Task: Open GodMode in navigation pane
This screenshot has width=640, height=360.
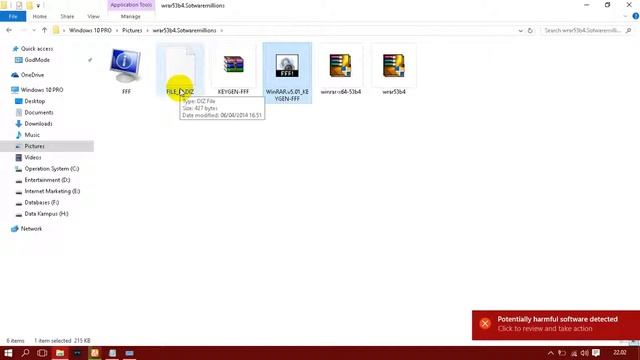Action: point(37,60)
